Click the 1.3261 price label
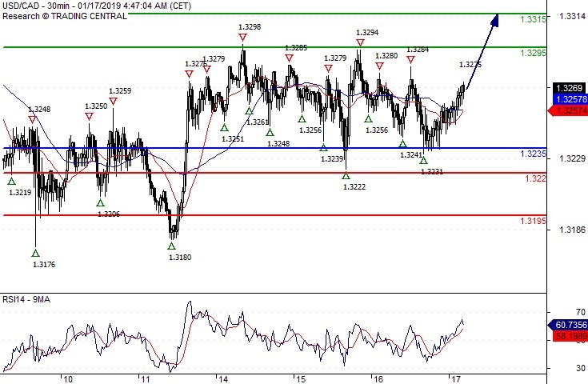588x384 pixels. click(x=258, y=122)
